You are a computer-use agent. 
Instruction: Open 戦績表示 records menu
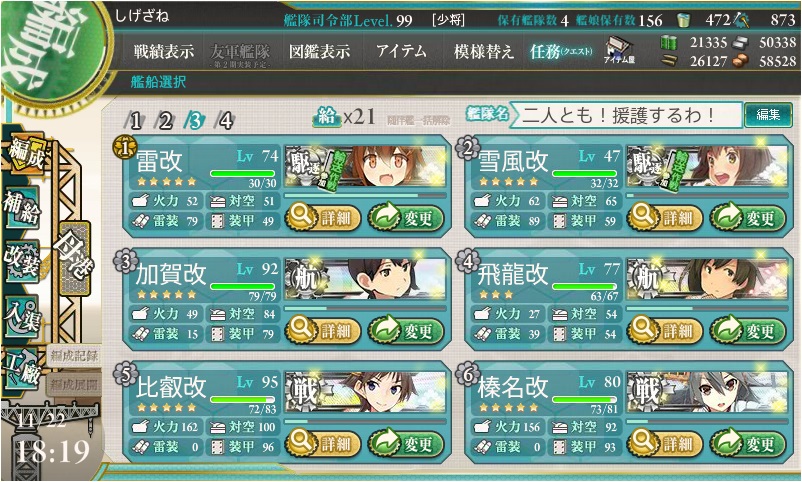(x=164, y=51)
